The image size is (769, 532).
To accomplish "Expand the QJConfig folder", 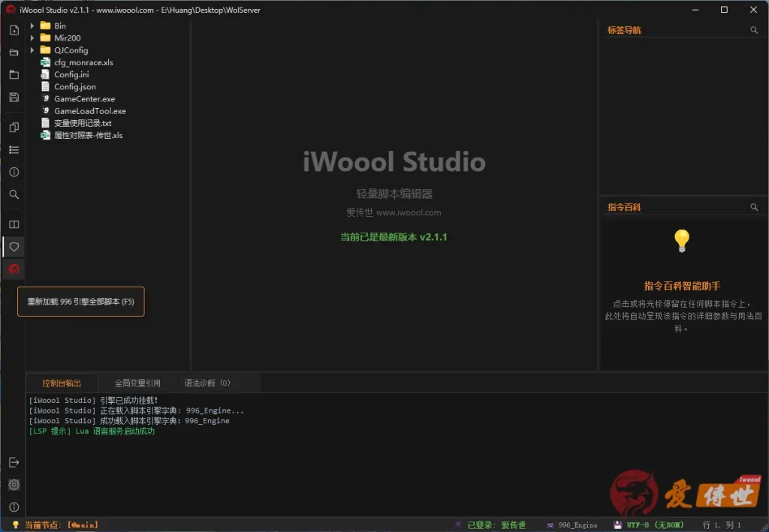I will (32, 50).
